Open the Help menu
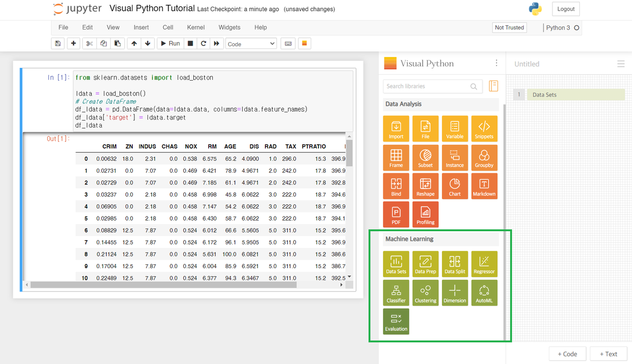This screenshot has width=632, height=364. pos(261,27)
